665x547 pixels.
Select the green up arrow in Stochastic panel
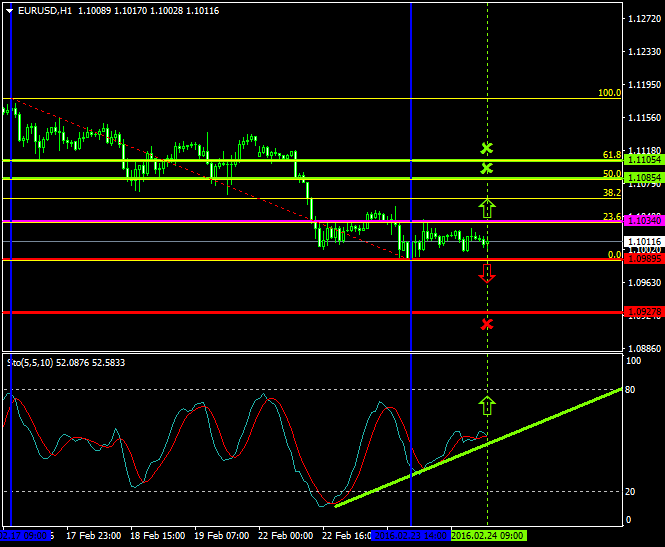(x=487, y=405)
